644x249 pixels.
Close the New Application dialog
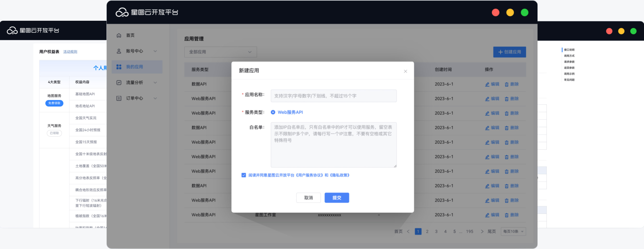point(405,71)
